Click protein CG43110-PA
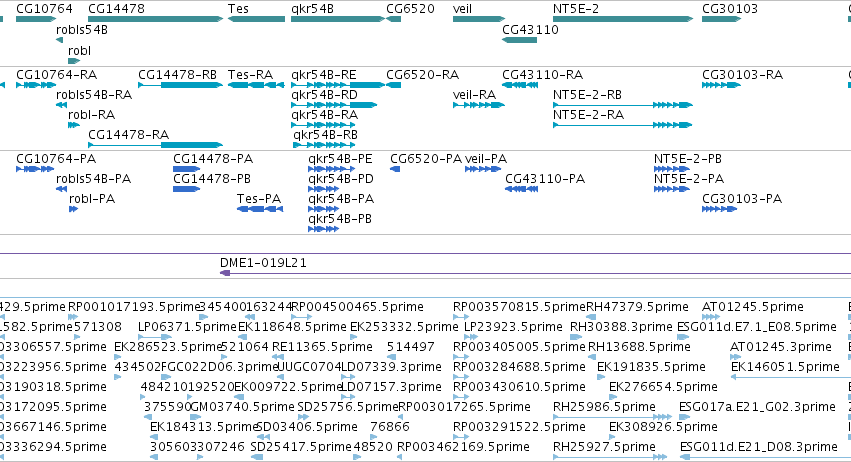This screenshot has width=851, height=462. (x=545, y=179)
